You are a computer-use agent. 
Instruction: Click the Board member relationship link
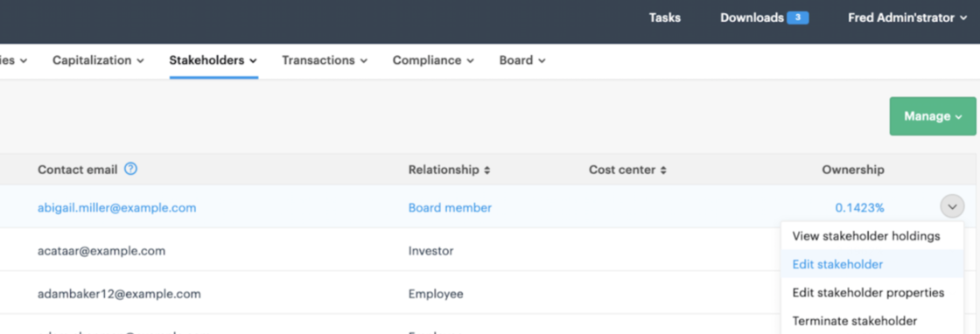click(450, 208)
